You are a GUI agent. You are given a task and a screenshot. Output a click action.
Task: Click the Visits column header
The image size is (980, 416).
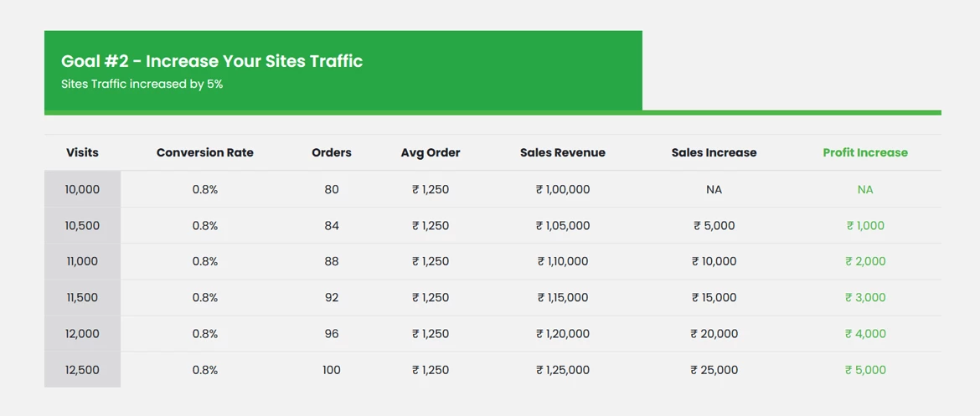pyautogui.click(x=82, y=152)
